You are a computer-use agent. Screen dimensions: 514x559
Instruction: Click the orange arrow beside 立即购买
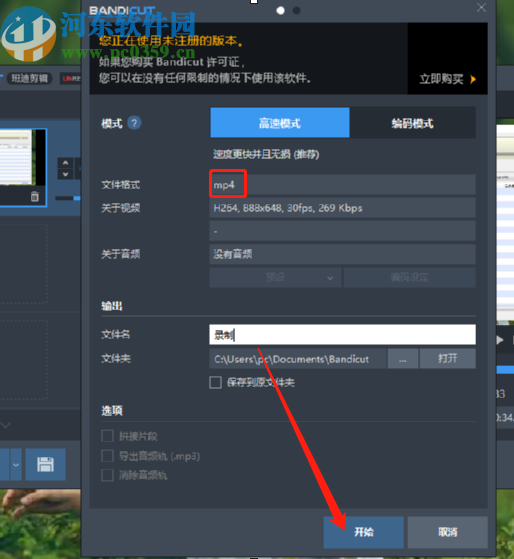[473, 79]
